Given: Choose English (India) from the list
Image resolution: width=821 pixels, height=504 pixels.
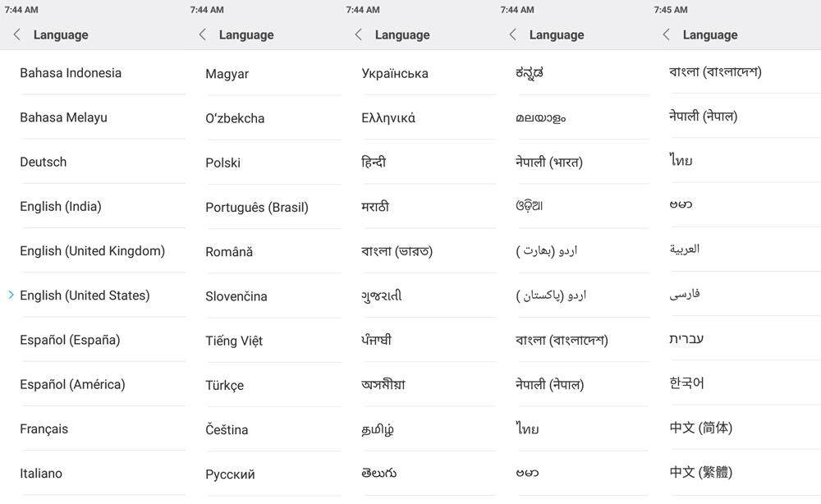Looking at the screenshot, I should tap(61, 206).
